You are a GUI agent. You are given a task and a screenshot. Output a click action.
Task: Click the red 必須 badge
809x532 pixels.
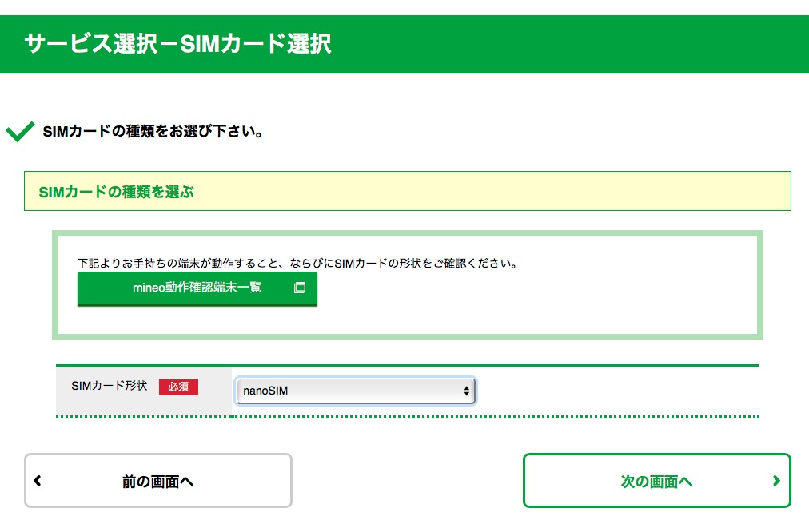[178, 387]
